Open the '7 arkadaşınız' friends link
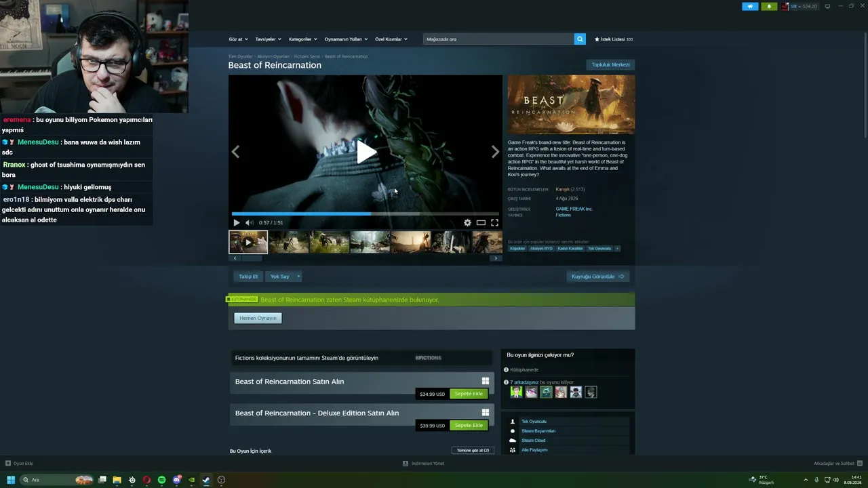The height and width of the screenshot is (488, 868). 524,382
